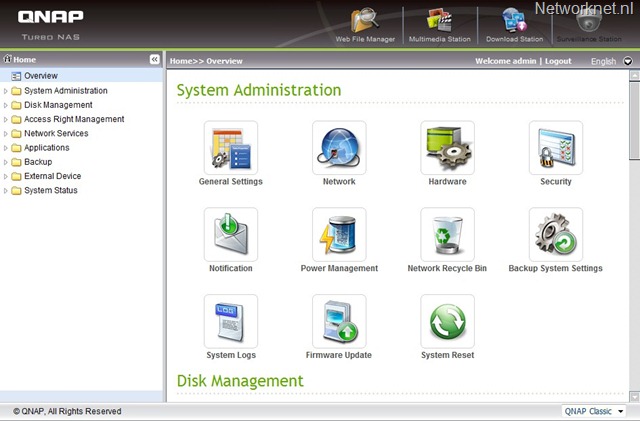Click the Welcome admin text
Screen dimensions: 640x421
click(505, 61)
